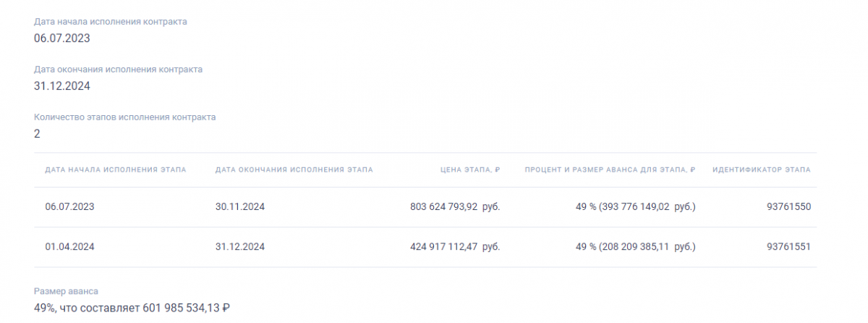Click stage price 424 917 112,47 руб.
The image size is (868, 323).
[455, 247]
